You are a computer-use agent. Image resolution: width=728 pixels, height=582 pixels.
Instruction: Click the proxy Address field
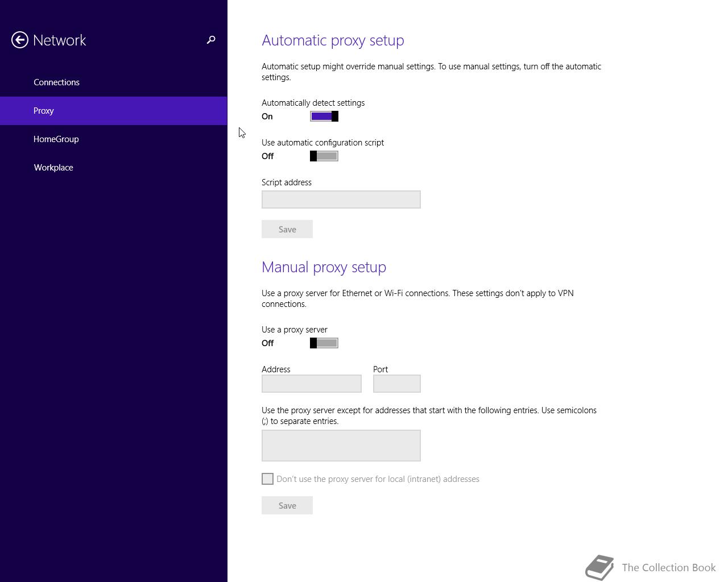(x=312, y=384)
